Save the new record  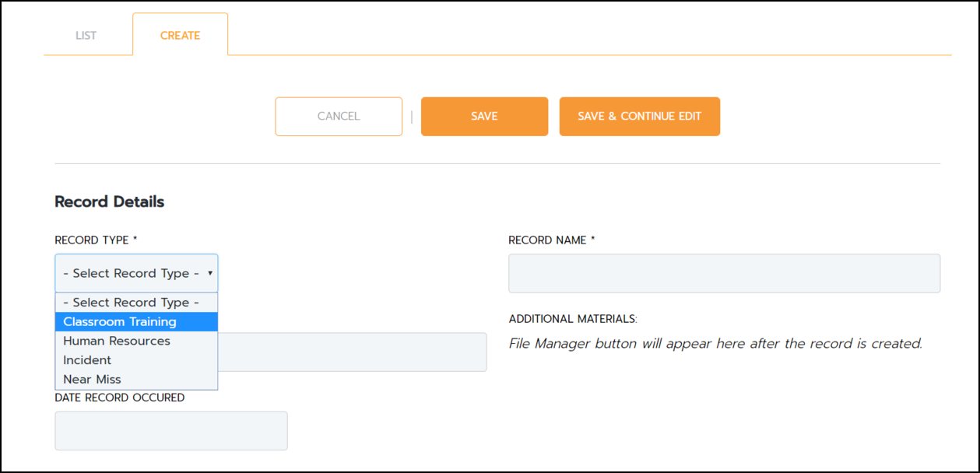(484, 117)
